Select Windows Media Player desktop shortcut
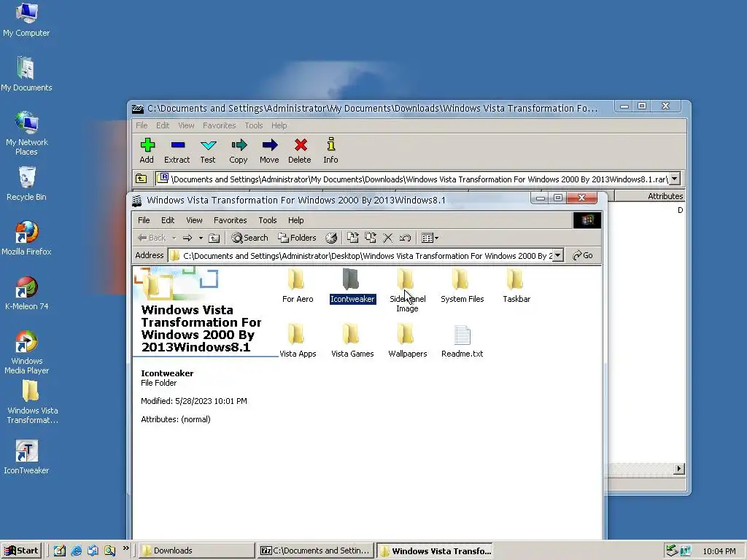The width and height of the screenshot is (747, 560). tap(27, 352)
